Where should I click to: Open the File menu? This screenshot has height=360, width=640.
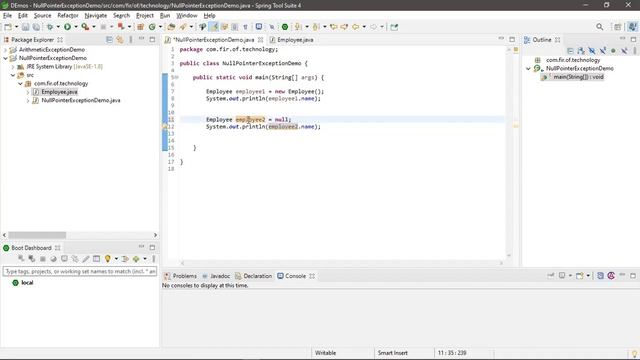tap(7, 16)
